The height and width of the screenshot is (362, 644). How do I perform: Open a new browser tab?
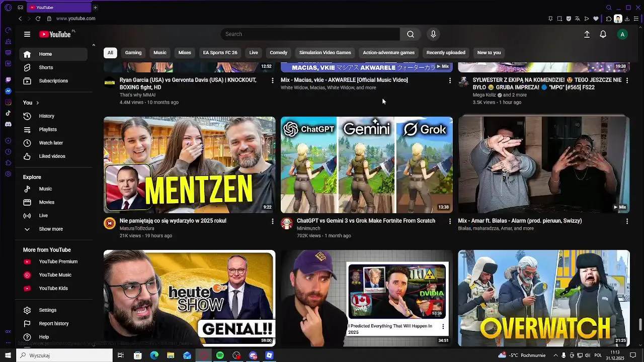pos(95,8)
